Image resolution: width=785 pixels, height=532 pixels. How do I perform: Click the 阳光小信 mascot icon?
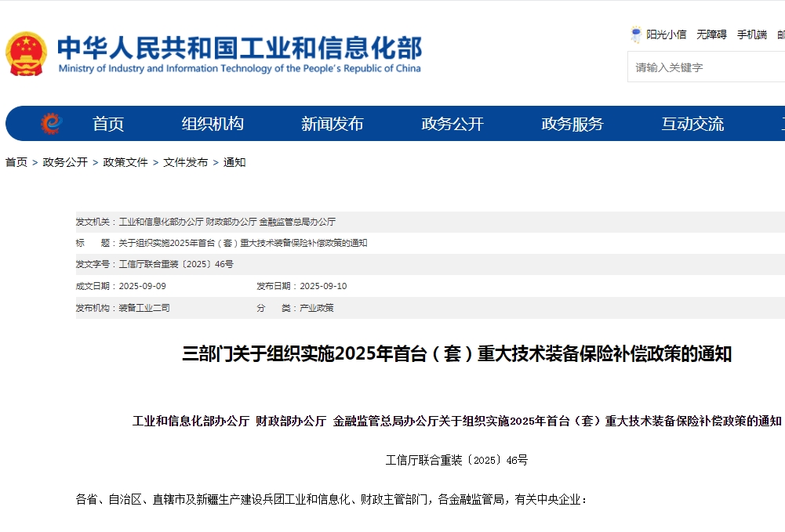tap(636, 34)
